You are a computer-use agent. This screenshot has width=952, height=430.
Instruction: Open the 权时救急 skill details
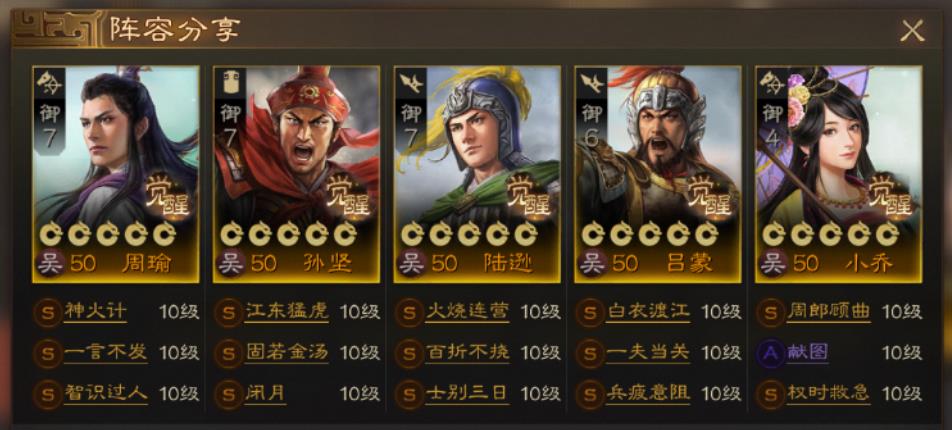[x=828, y=393]
